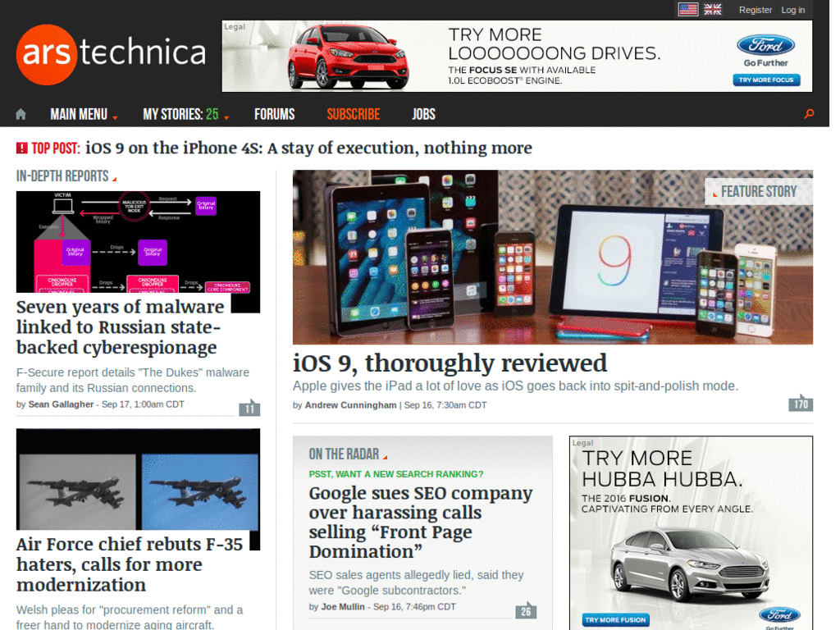Open 'iOS 9, thoroughly reviewed' headline
Viewport: 840px width, 630px height.
[450, 363]
